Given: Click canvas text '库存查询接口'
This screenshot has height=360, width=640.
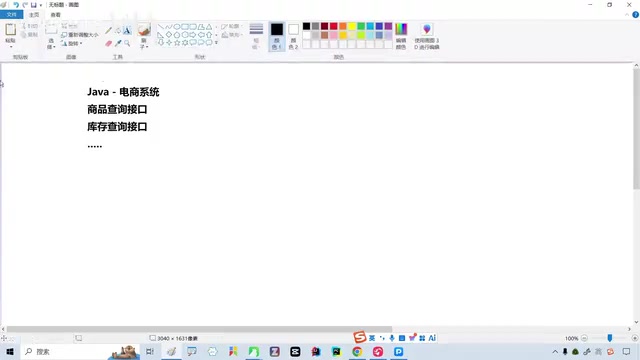Looking at the screenshot, I should (x=117, y=127).
